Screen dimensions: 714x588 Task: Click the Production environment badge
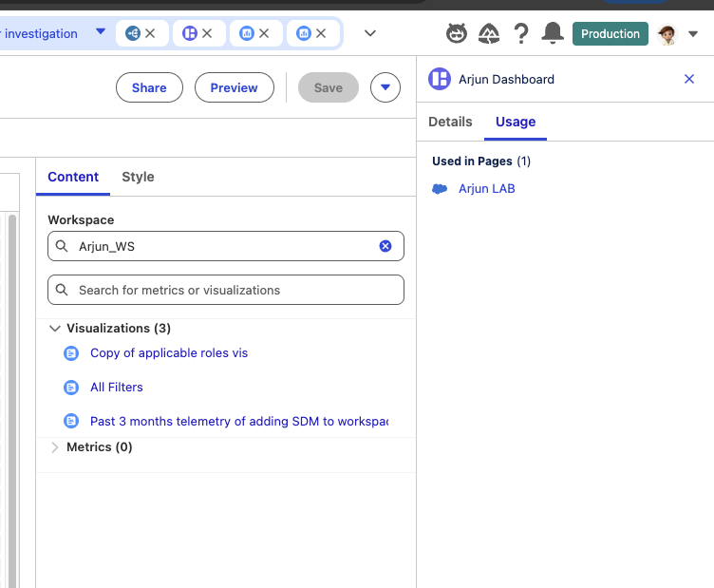pos(611,33)
